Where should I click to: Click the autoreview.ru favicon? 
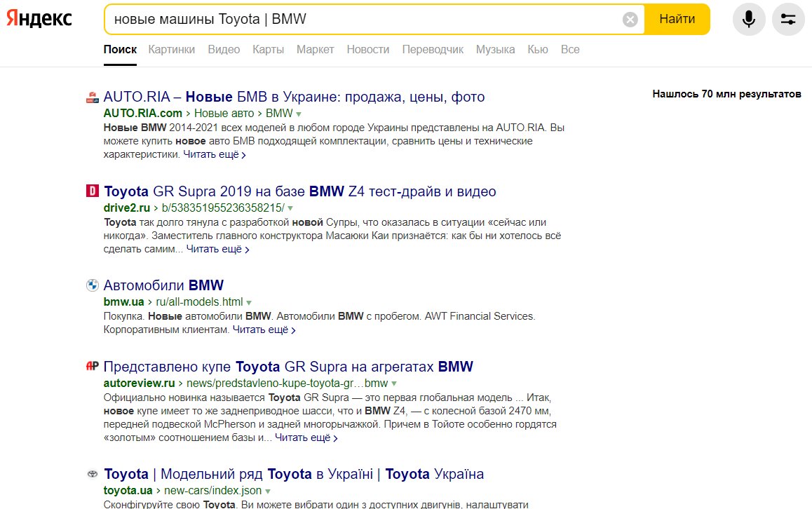[x=92, y=366]
